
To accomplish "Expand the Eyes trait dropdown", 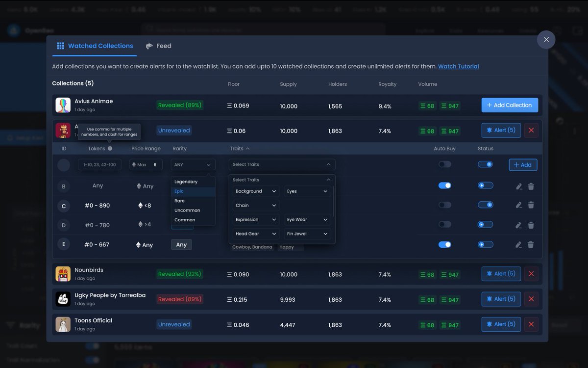I will (308, 191).
